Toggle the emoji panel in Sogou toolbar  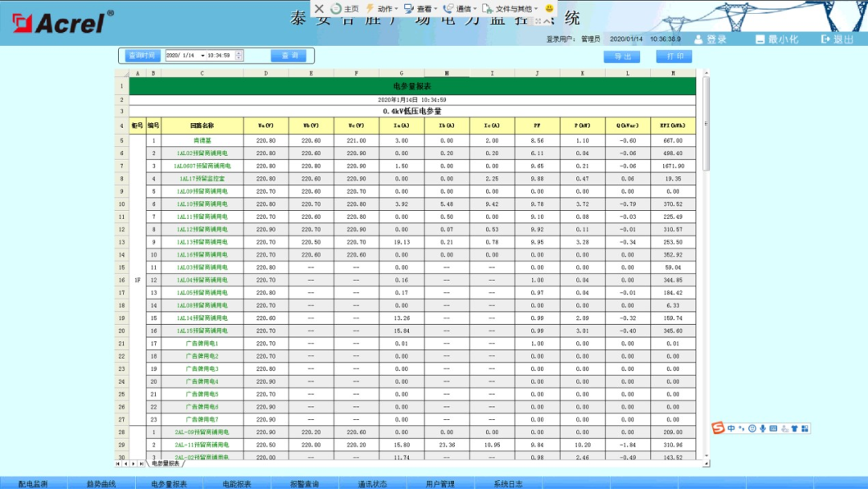(752, 429)
